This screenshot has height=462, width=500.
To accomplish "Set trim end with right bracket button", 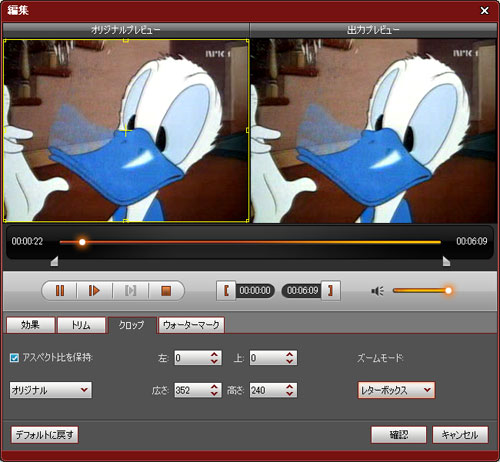I will 330,291.
